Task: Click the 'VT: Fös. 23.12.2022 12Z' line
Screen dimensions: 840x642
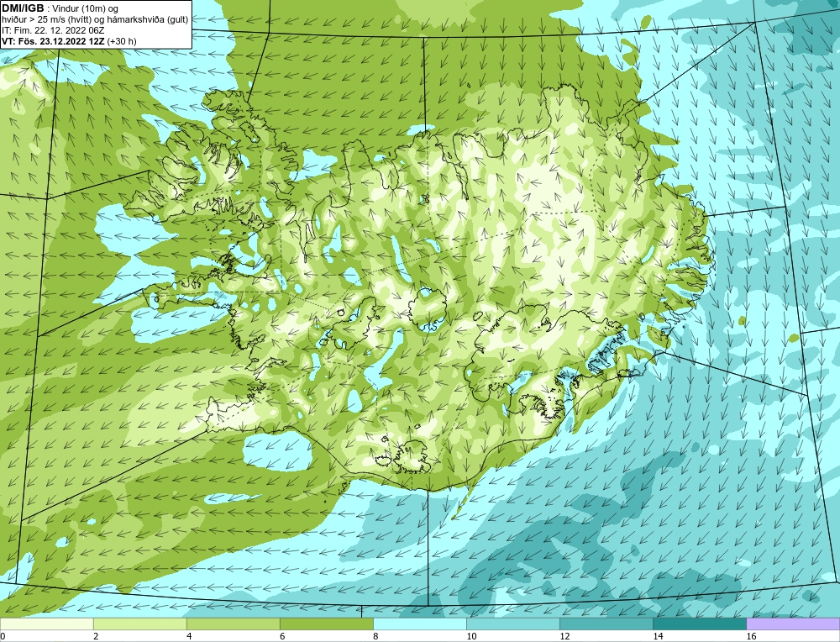Action: [54, 41]
